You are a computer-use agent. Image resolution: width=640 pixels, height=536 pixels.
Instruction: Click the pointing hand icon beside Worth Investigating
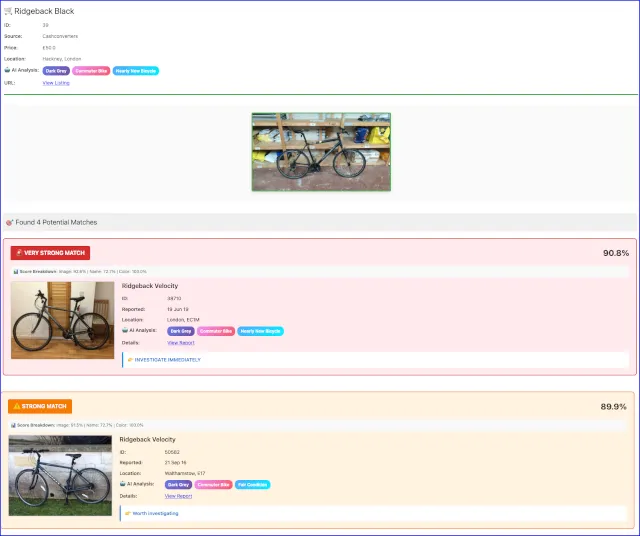click(x=128, y=513)
